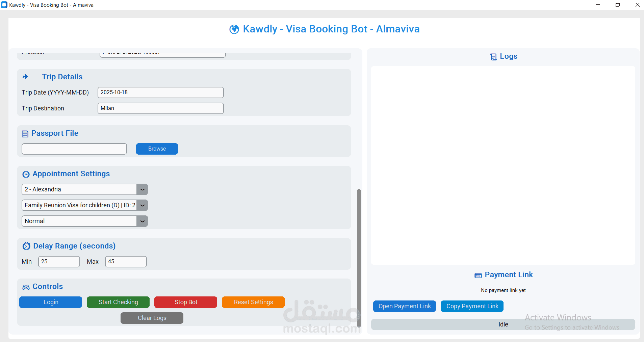
Task: Click the Trip Details section heading
Action: click(x=62, y=77)
